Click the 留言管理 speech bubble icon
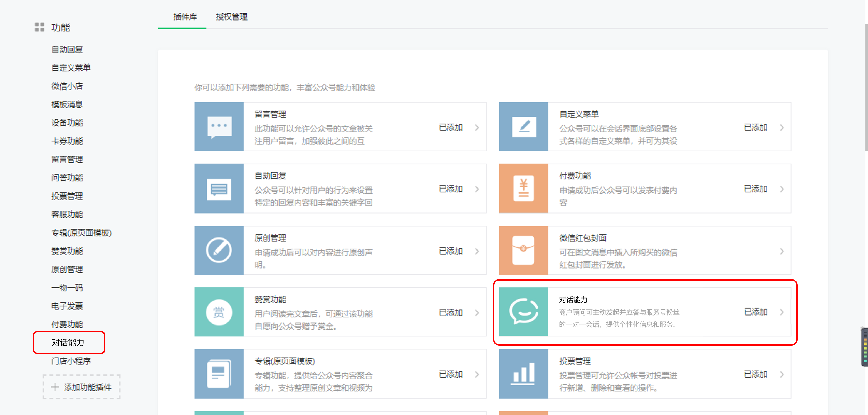This screenshot has width=868, height=415. pos(219,127)
